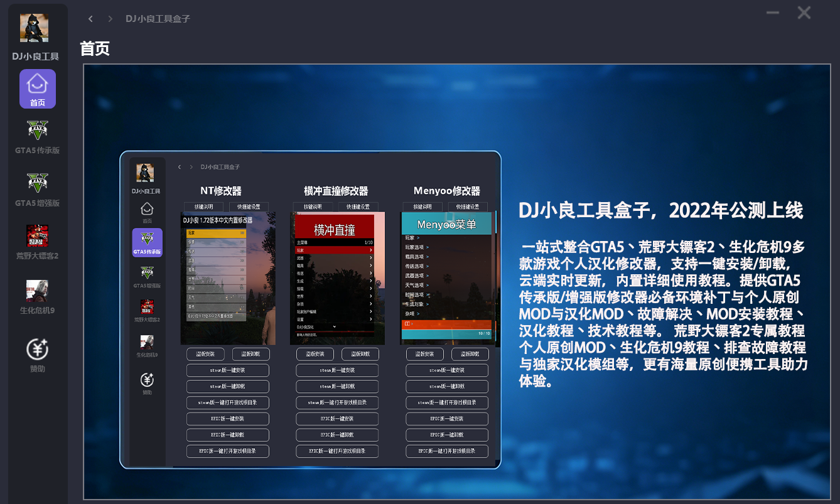Click the Menyoo菜单 title in preview image
Image resolution: width=840 pixels, height=504 pixels.
pos(446,224)
